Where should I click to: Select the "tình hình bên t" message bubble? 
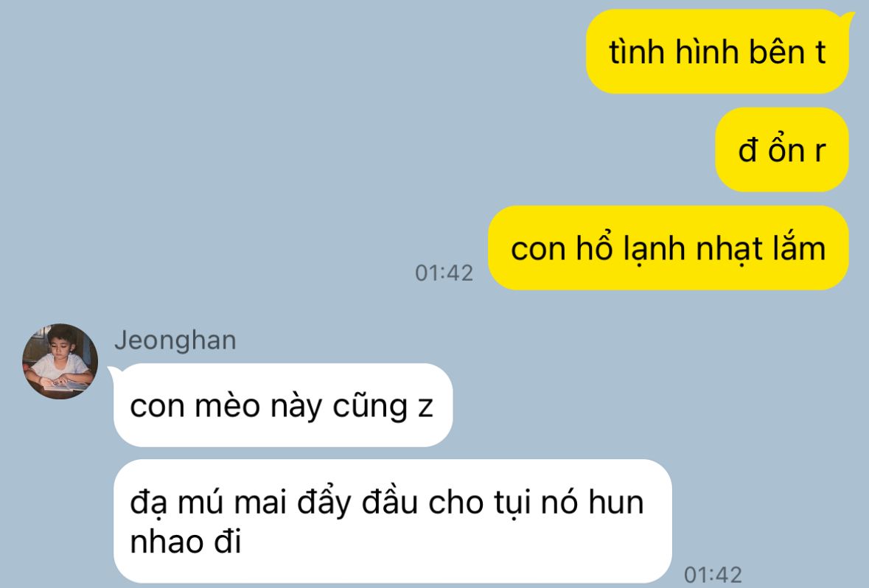(717, 52)
